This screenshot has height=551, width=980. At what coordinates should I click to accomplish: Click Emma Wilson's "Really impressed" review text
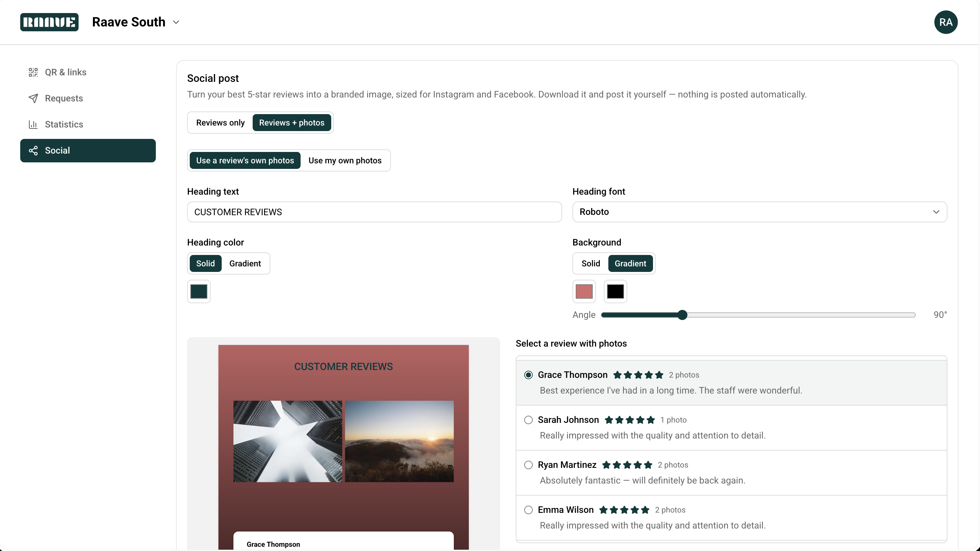point(652,525)
